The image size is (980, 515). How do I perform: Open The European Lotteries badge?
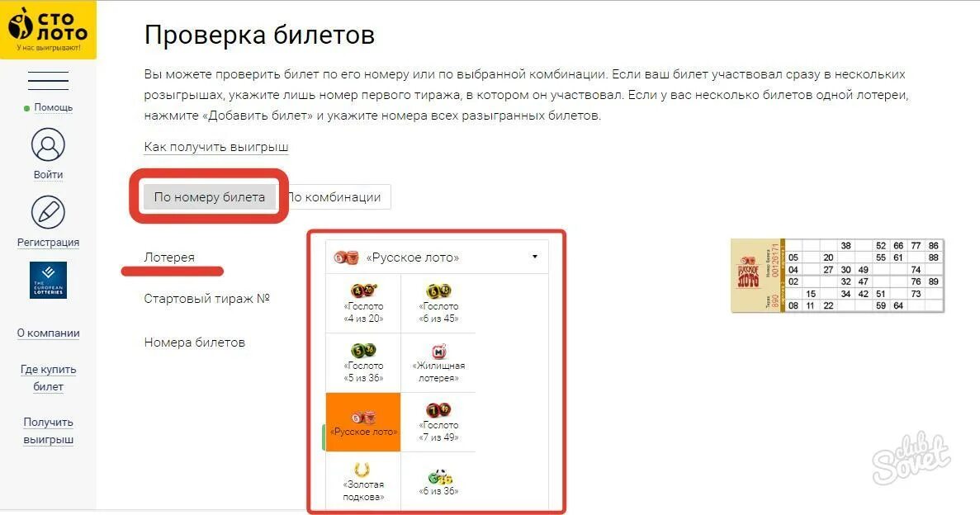tap(48, 280)
